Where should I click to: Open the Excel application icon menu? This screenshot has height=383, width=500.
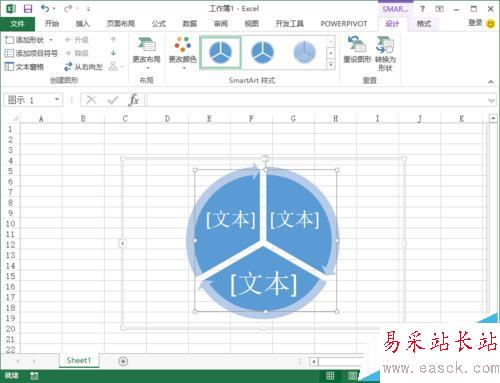click(x=11, y=9)
